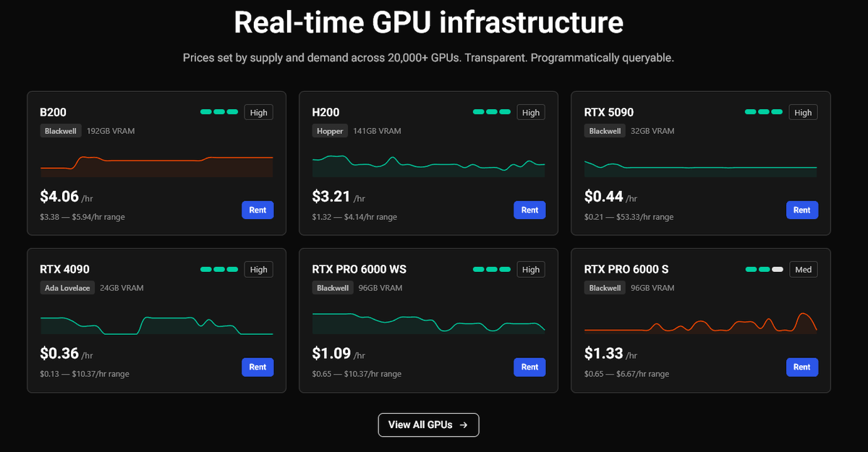Rent the RTX 5090 GPU

coord(802,210)
